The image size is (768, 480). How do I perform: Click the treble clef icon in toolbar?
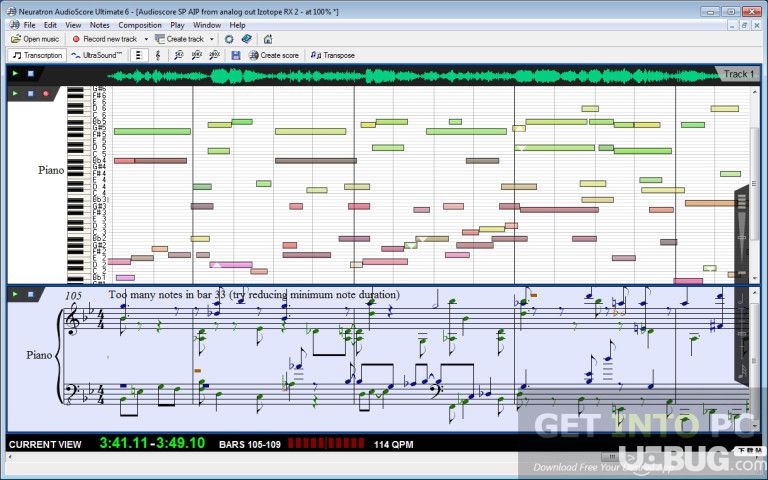click(158, 55)
